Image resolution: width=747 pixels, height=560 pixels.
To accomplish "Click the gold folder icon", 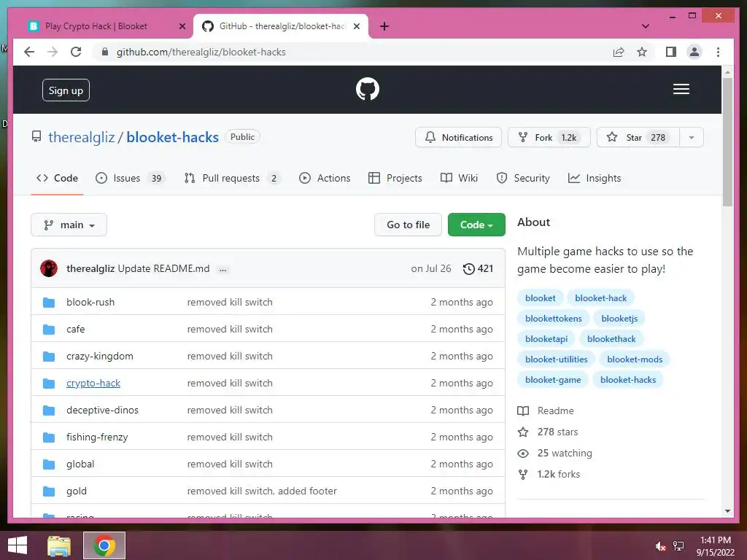I will click(x=49, y=491).
